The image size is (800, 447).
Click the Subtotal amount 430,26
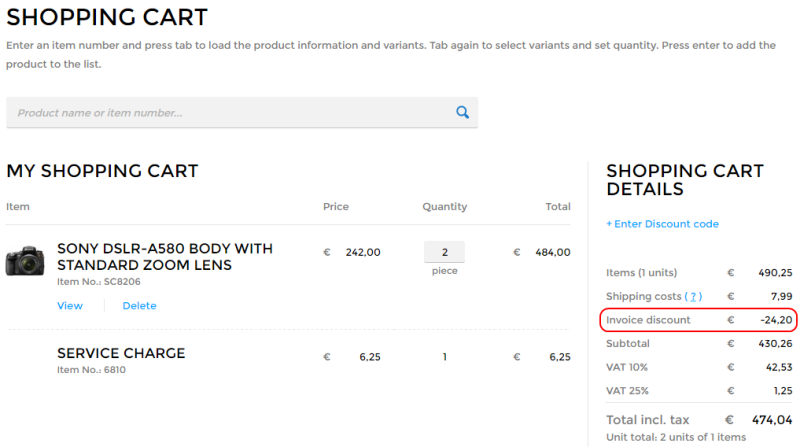tap(775, 343)
